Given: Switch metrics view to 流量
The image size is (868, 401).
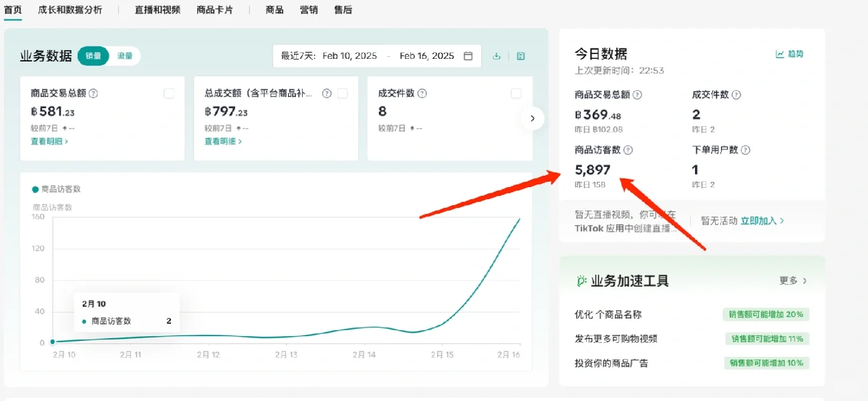Looking at the screenshot, I should [125, 56].
